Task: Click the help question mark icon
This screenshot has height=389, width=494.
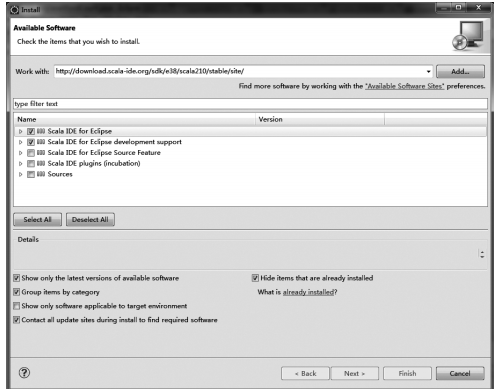Action: (x=24, y=373)
